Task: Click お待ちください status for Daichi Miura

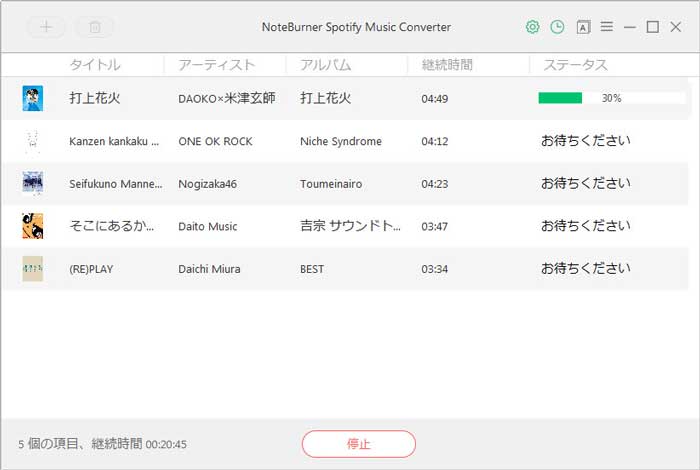Action: 586,268
